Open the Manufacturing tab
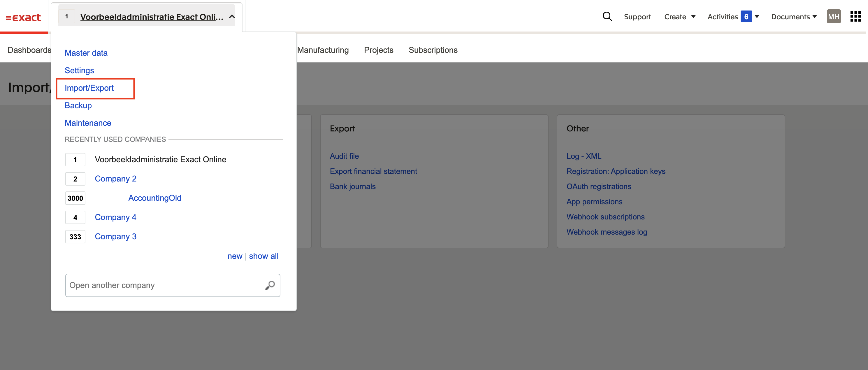868x370 pixels. click(x=322, y=50)
